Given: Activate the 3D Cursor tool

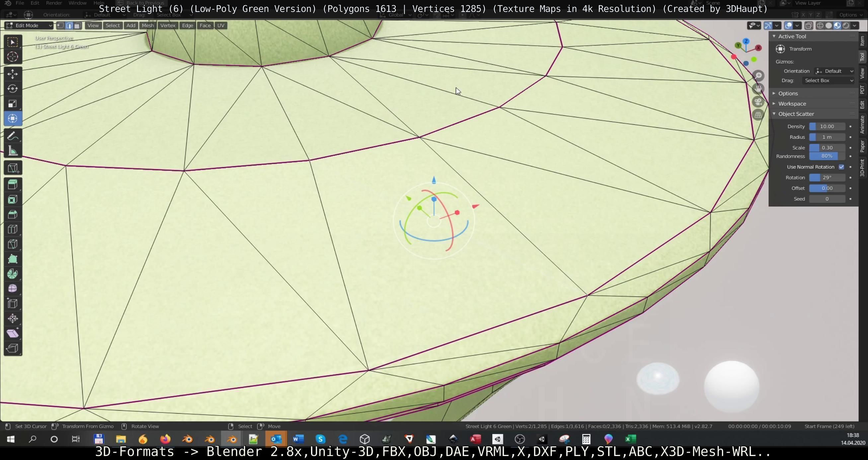Looking at the screenshot, I should [x=13, y=57].
